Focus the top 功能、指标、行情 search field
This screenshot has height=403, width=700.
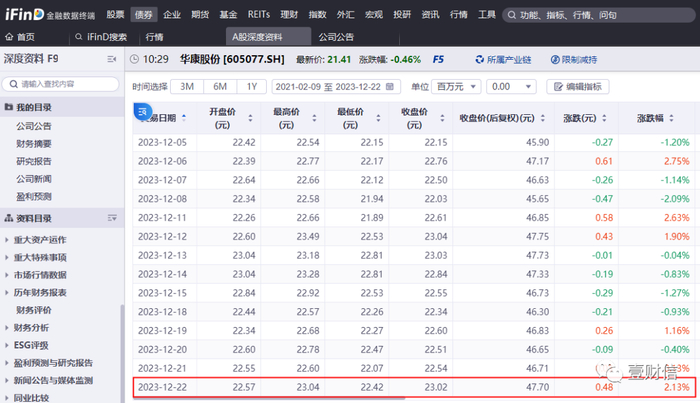599,15
